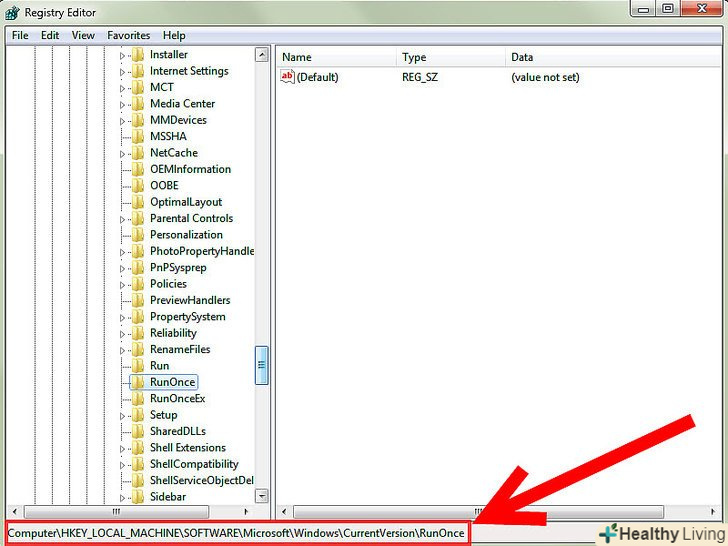The image size is (728, 546).
Task: Expand the PhotoPropertyHandler key
Action: pos(123,252)
